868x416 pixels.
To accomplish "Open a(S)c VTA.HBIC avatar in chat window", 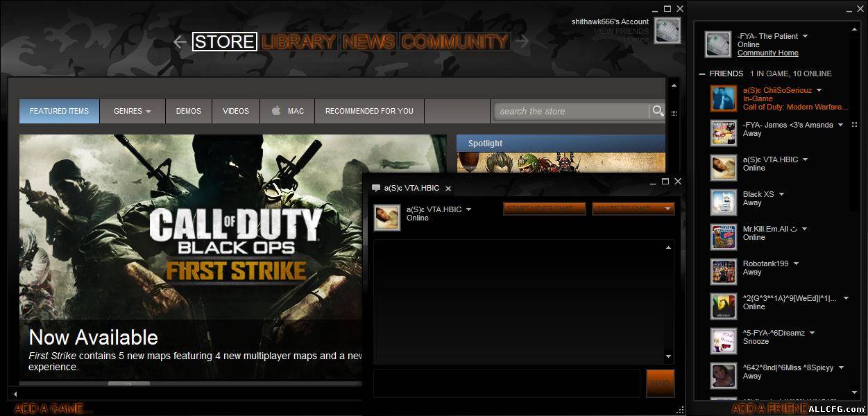I will click(x=387, y=217).
